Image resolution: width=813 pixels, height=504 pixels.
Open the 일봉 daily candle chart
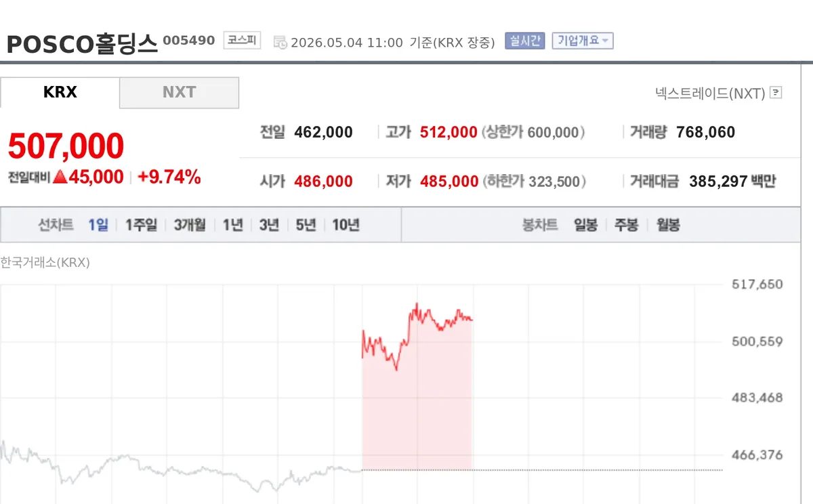585,225
